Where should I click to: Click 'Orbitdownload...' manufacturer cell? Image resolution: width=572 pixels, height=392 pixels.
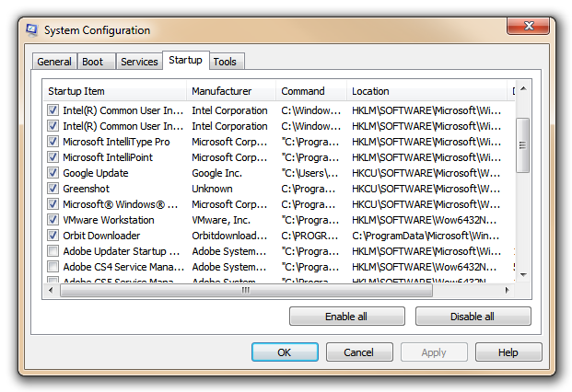229,236
